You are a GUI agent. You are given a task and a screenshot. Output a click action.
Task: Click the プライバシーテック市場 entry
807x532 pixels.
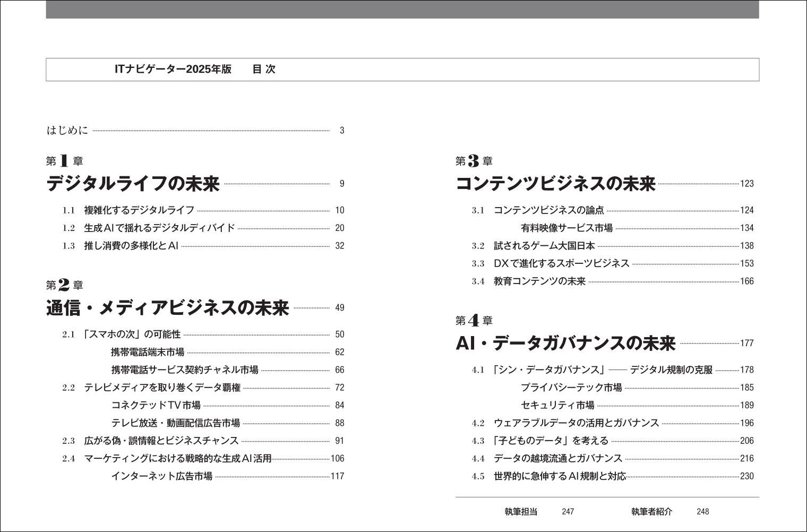pyautogui.click(x=571, y=388)
